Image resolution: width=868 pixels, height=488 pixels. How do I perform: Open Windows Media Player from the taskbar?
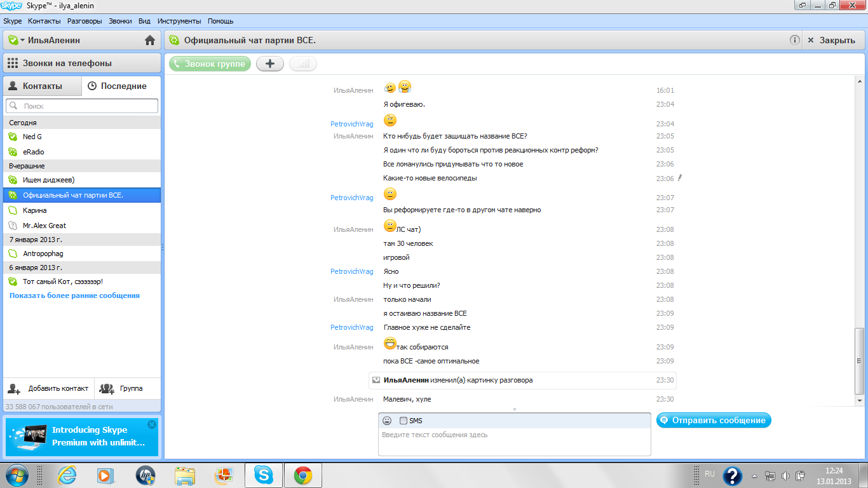(x=106, y=475)
